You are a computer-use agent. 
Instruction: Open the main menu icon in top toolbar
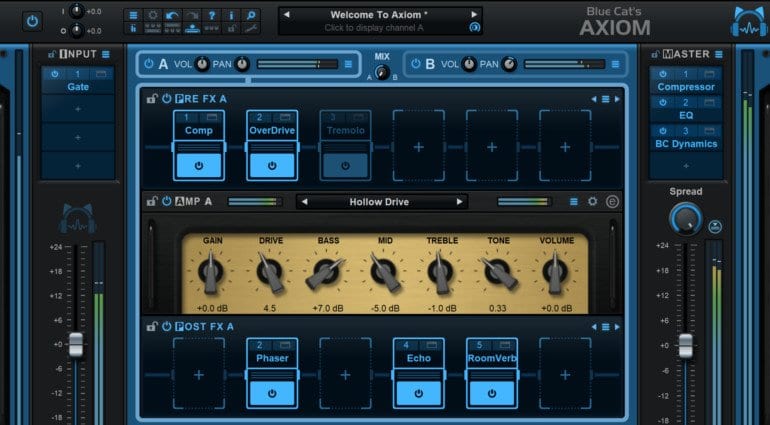(133, 16)
